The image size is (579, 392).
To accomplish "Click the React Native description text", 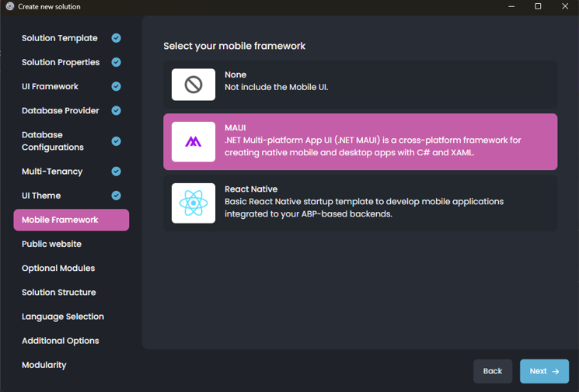I will point(364,207).
